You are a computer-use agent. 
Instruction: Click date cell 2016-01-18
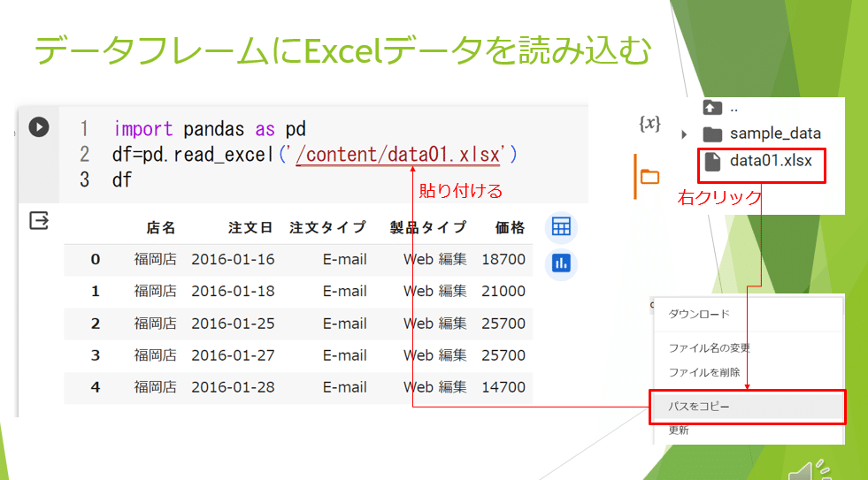pos(233,291)
